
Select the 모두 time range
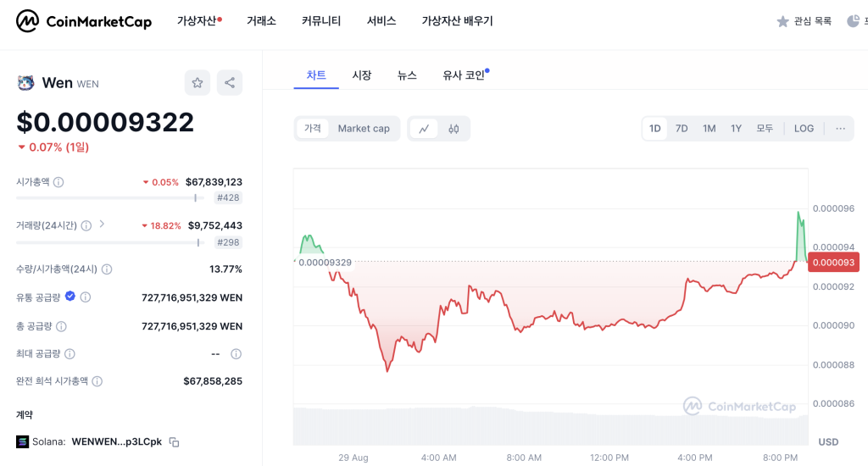point(765,129)
